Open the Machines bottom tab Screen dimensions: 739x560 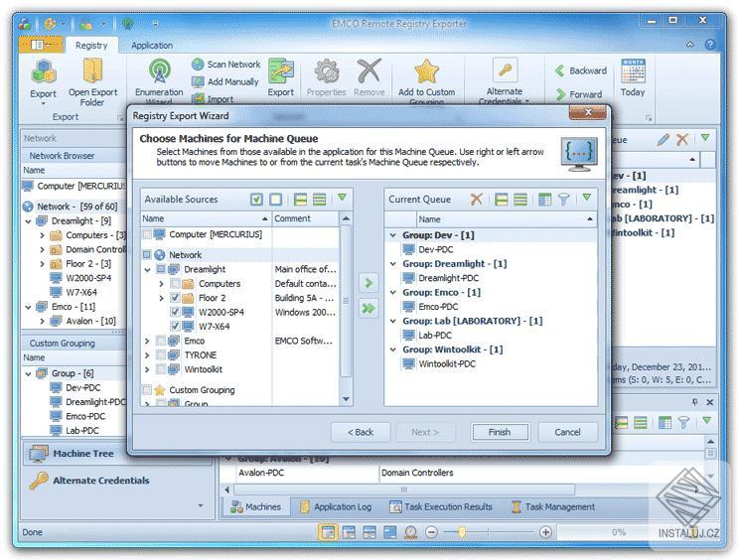pyautogui.click(x=255, y=506)
